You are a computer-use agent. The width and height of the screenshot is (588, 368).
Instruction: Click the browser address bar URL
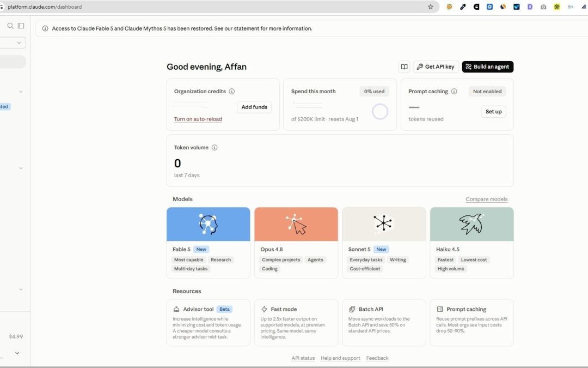pyautogui.click(x=45, y=7)
